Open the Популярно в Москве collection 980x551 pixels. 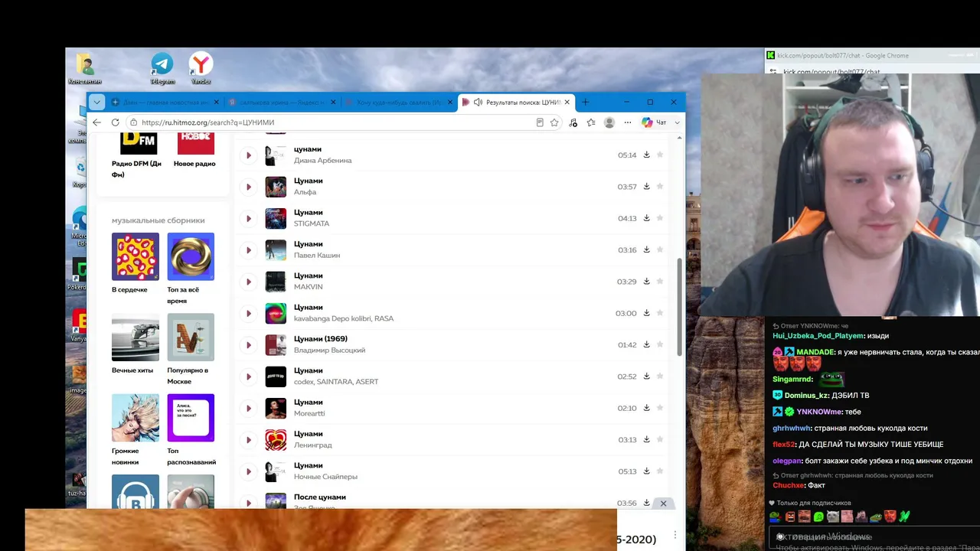pos(191,337)
